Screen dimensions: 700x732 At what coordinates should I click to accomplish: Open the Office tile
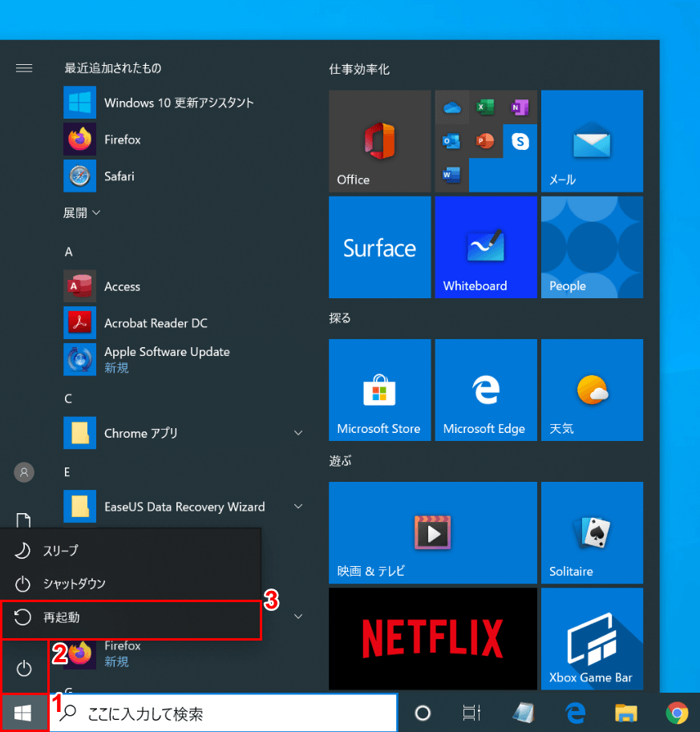point(379,141)
